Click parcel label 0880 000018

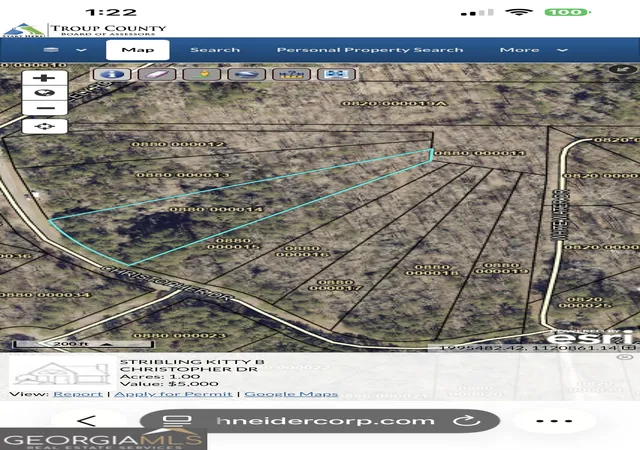coord(432,270)
